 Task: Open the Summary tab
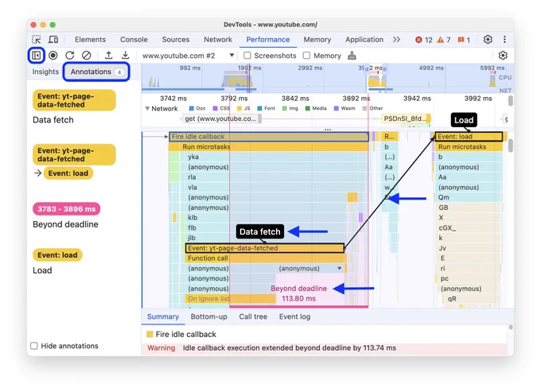click(x=163, y=316)
